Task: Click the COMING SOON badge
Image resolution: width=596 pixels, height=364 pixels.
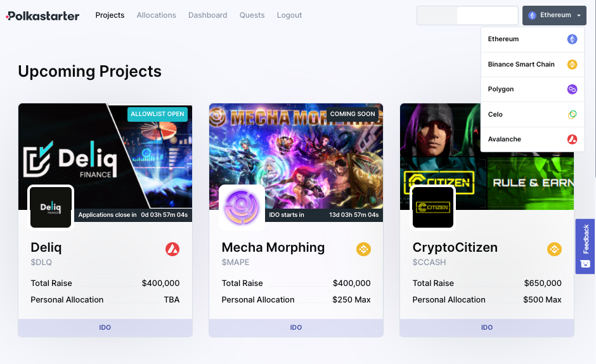Action: (353, 114)
